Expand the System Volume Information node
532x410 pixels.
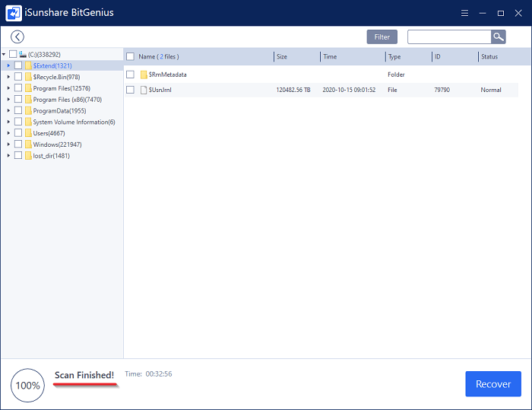click(8, 122)
